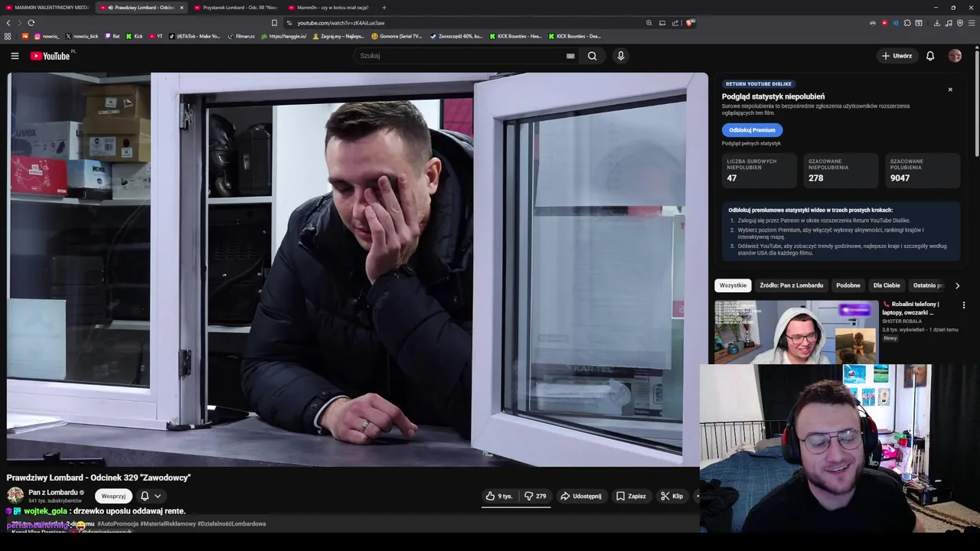Bookmark this page icon
This screenshot has width=980, height=551.
(274, 23)
